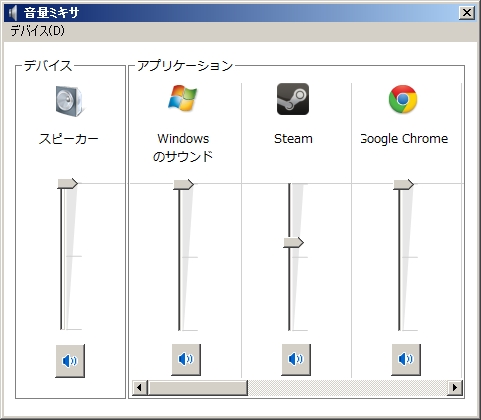Click the スピーカー volume slider thumb
Viewport: 481px width, 420px height.
coord(68,183)
